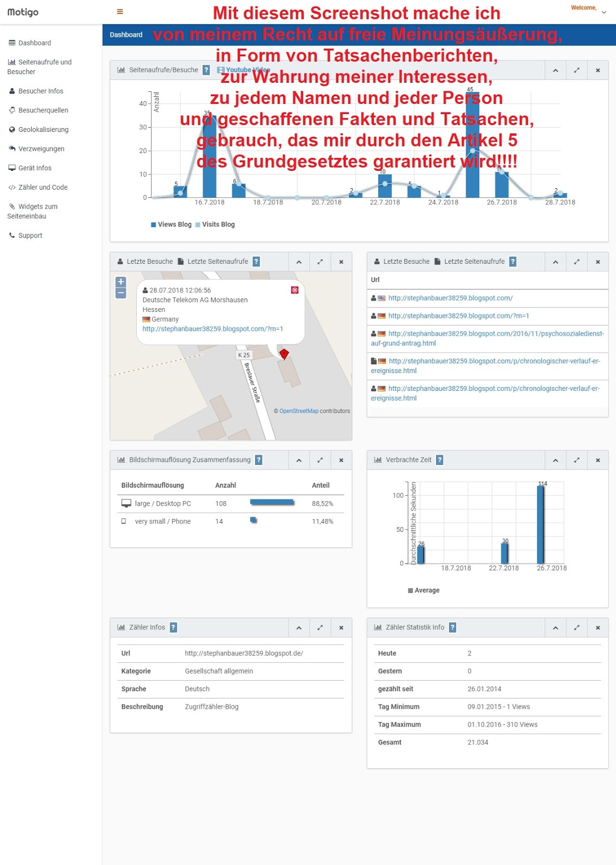Expand Zähler Infos panel to fullscreen
616x865 pixels.
320,628
